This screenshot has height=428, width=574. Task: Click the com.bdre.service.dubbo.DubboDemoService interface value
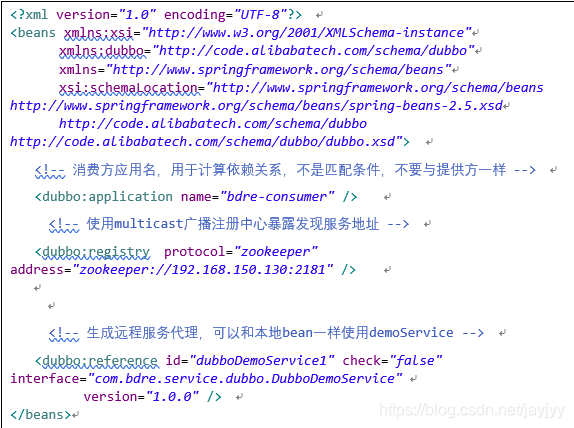coord(245,379)
